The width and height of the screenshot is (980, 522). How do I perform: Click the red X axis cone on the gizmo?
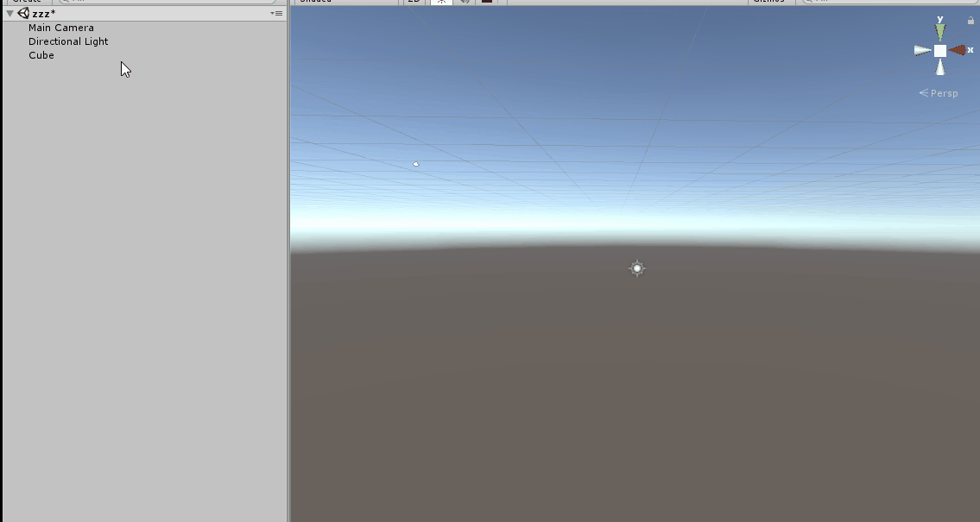pyautogui.click(x=958, y=50)
